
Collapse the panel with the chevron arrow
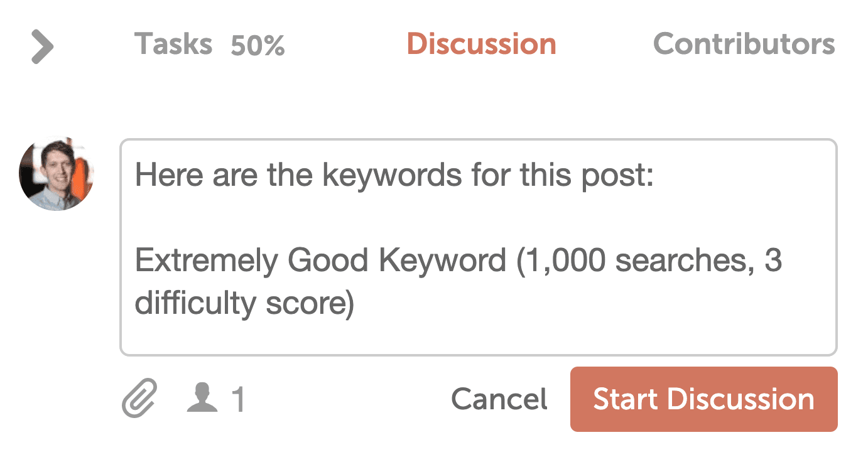[43, 48]
